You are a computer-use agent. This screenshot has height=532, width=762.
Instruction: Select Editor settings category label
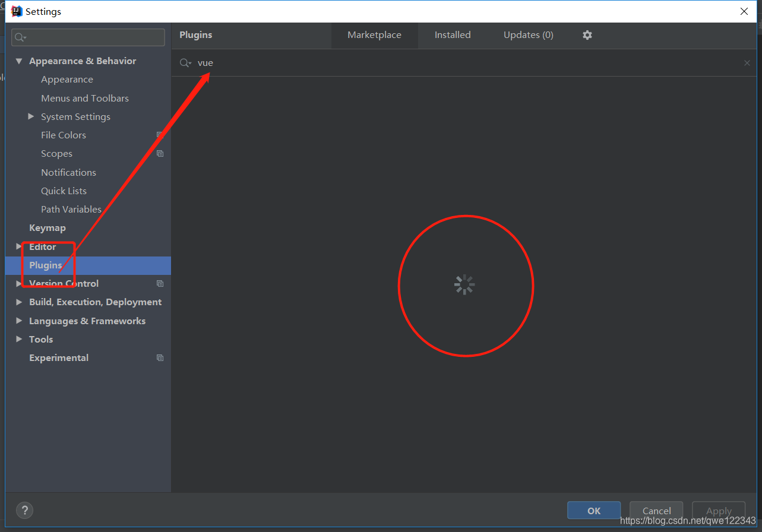43,246
